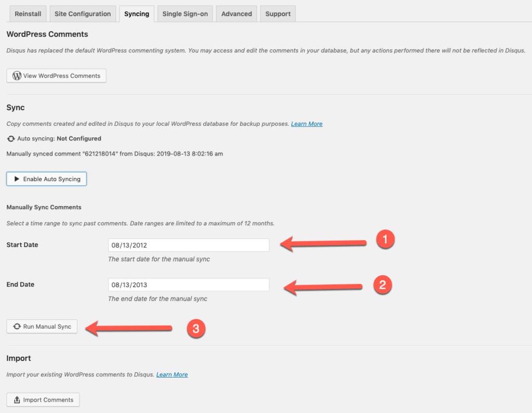Click 'The start date for the manual sync' hint

coord(159,259)
